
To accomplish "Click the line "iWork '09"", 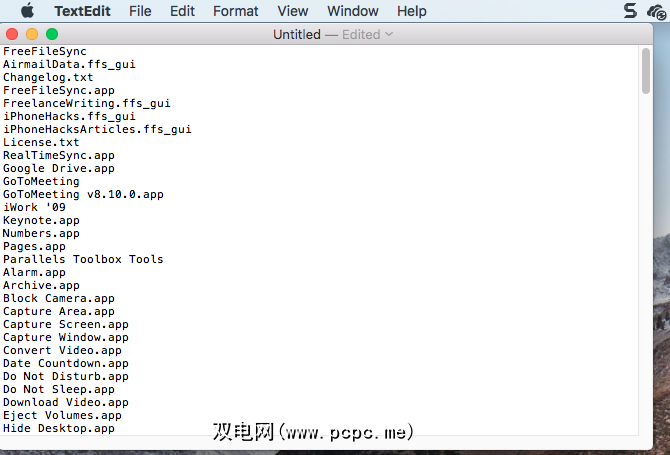I will (x=34, y=207).
